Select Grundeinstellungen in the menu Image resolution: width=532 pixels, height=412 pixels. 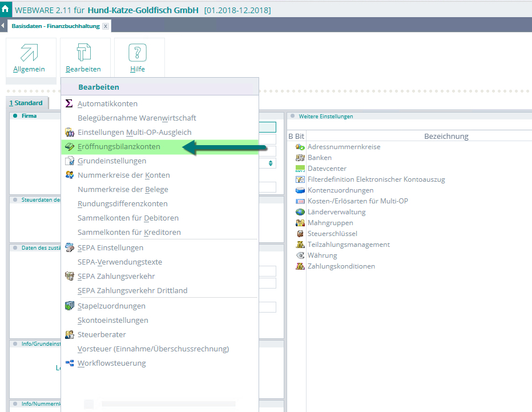pos(111,161)
